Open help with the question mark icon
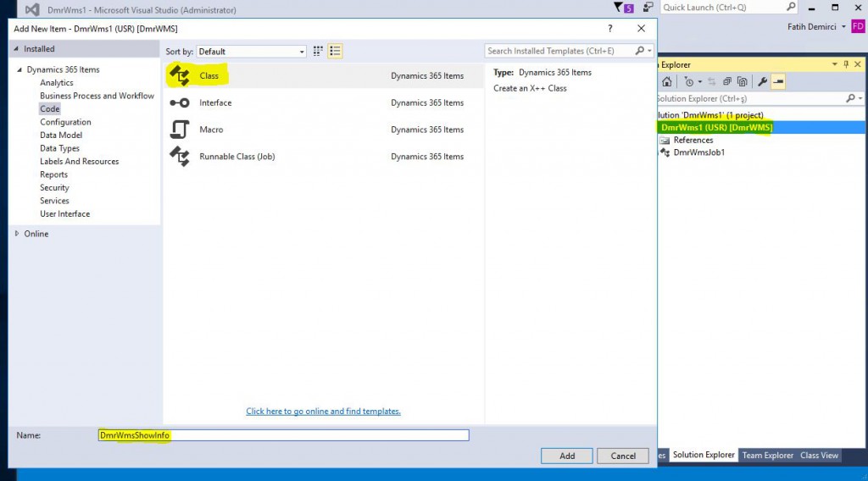The height and width of the screenshot is (481, 868). click(x=610, y=28)
